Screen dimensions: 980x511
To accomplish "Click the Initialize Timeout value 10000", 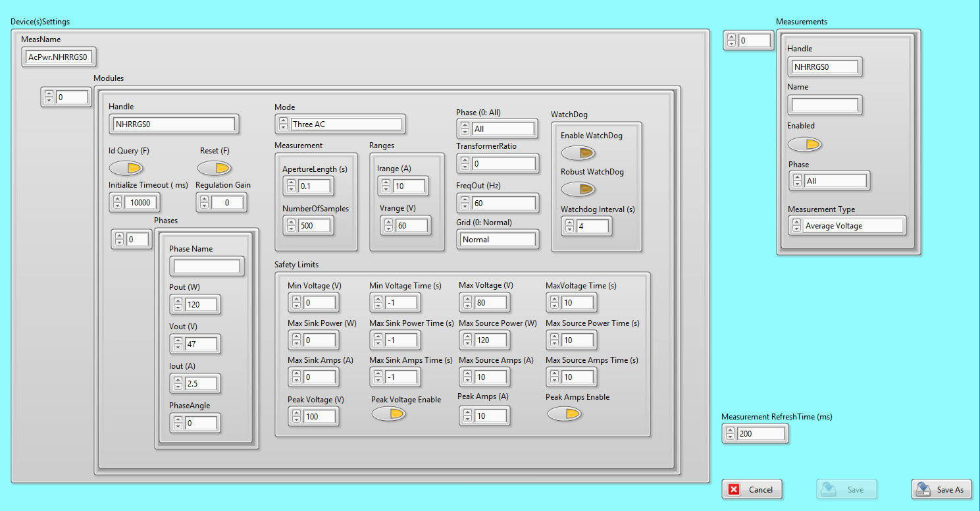I will pyautogui.click(x=141, y=203).
